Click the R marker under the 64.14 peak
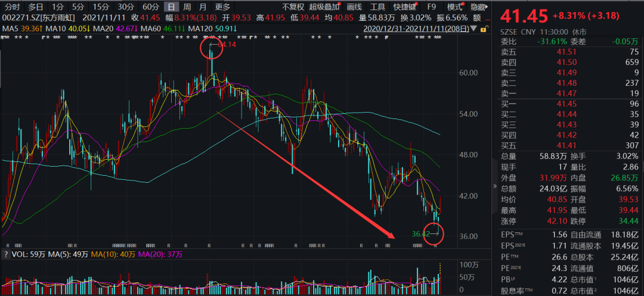Viewport: 644px width, 296px height. click(209, 245)
